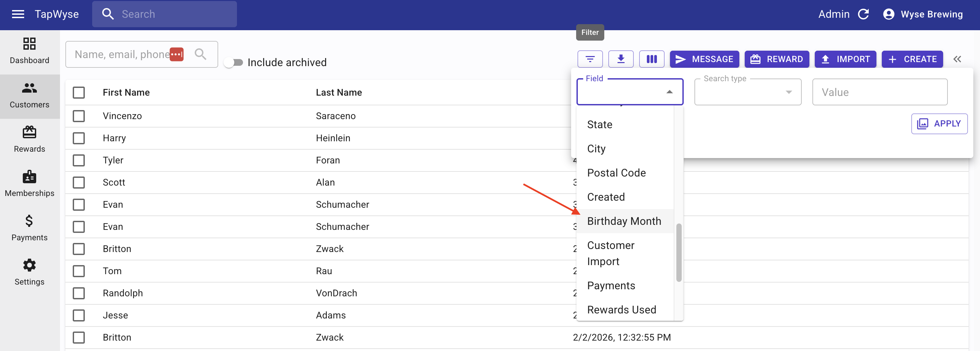Focus the filter Value text field
The image size is (980, 351).
[879, 92]
